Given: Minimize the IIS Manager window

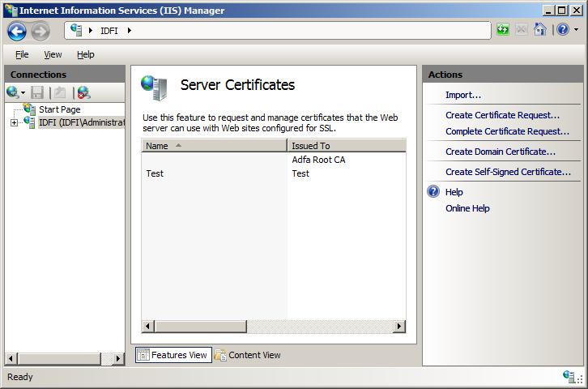Looking at the screenshot, I should click(548, 10).
